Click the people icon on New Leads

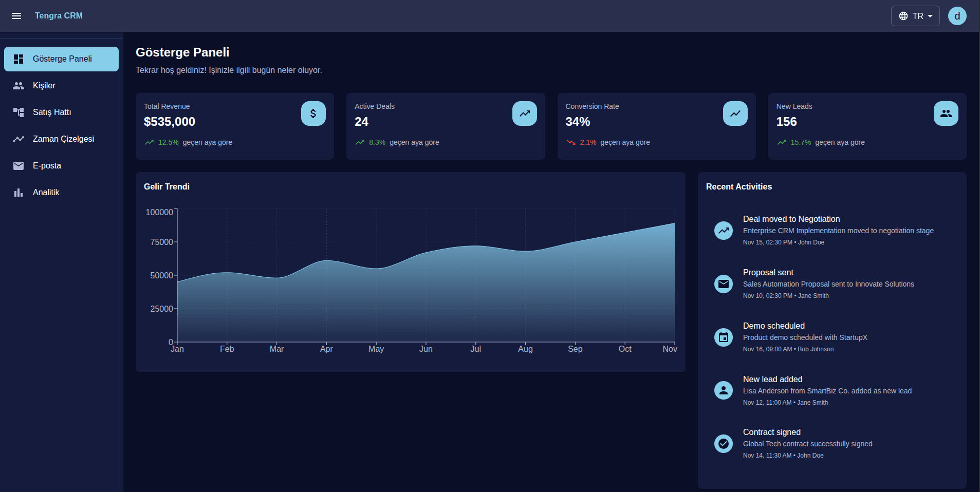coord(946,113)
